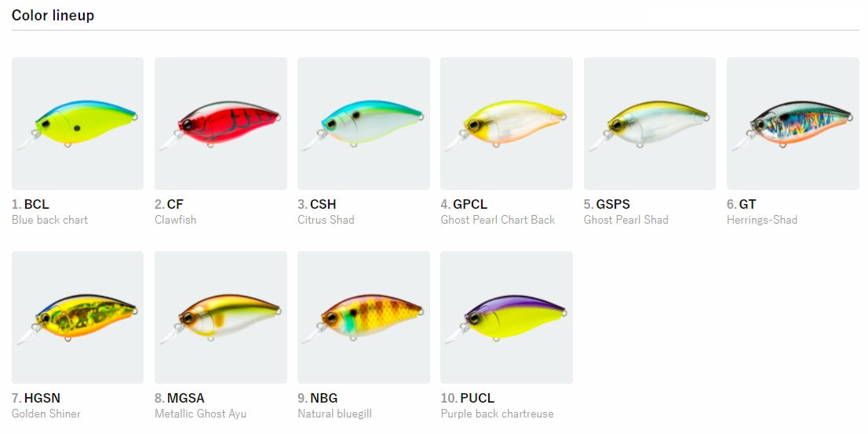The image size is (868, 434).
Task: Click the Metallic Ghost Ayu lure image
Action: pyautogui.click(x=221, y=317)
